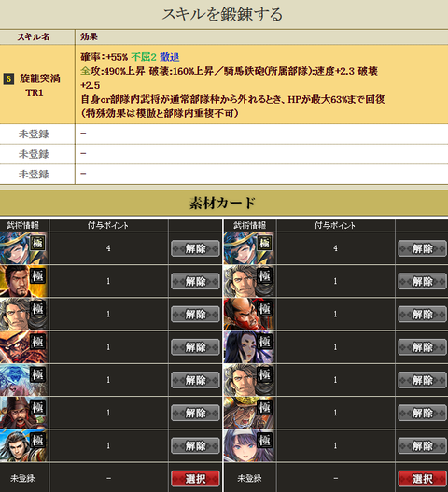Click the yellow S rank icon beside 旋龍突渦

point(8,78)
